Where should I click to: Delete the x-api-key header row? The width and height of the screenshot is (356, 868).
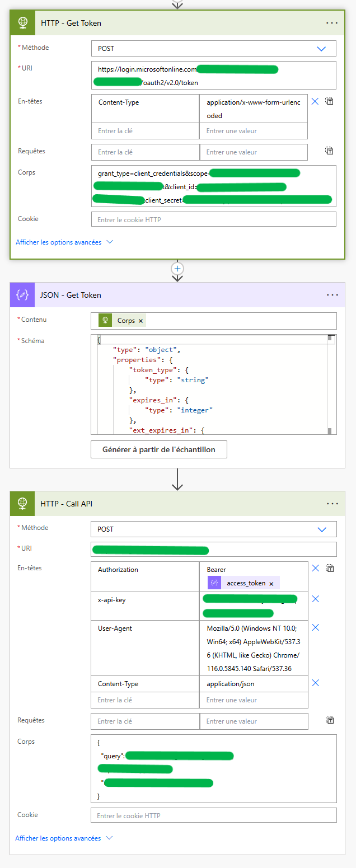tap(315, 598)
